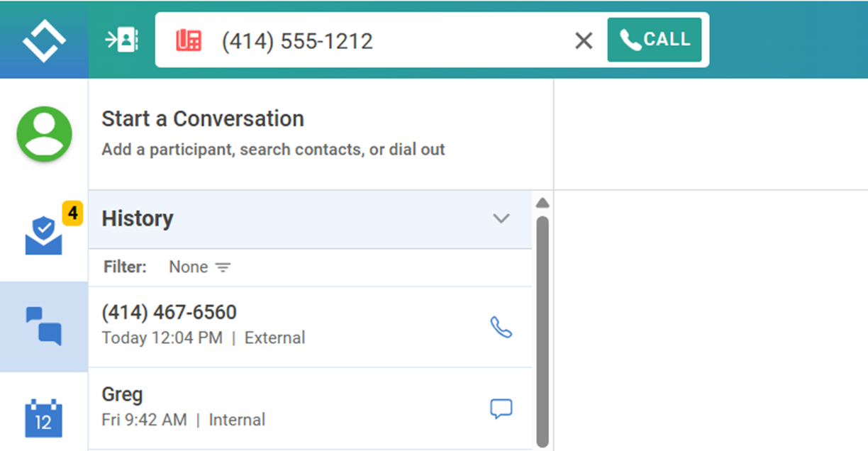Call back (414) 467-6560 via phone icon
Viewport: 868px width, 451px height.
point(501,327)
